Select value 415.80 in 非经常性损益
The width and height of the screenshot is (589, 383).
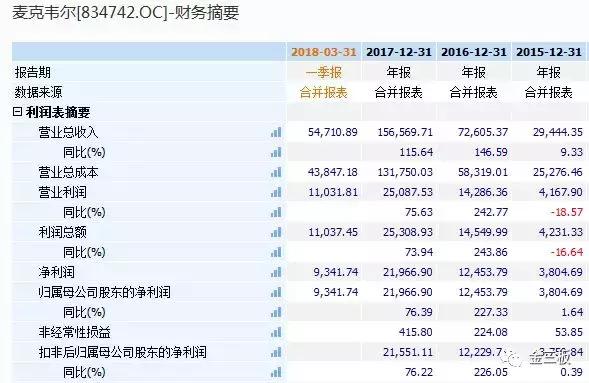[x=416, y=332]
